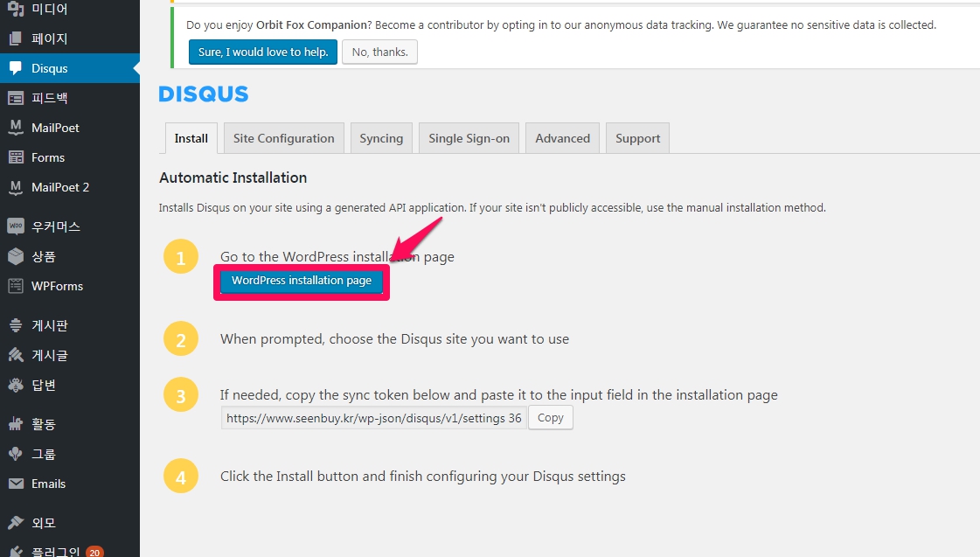Select the Support tab
Viewport: 980px width, 557px height.
click(x=637, y=138)
